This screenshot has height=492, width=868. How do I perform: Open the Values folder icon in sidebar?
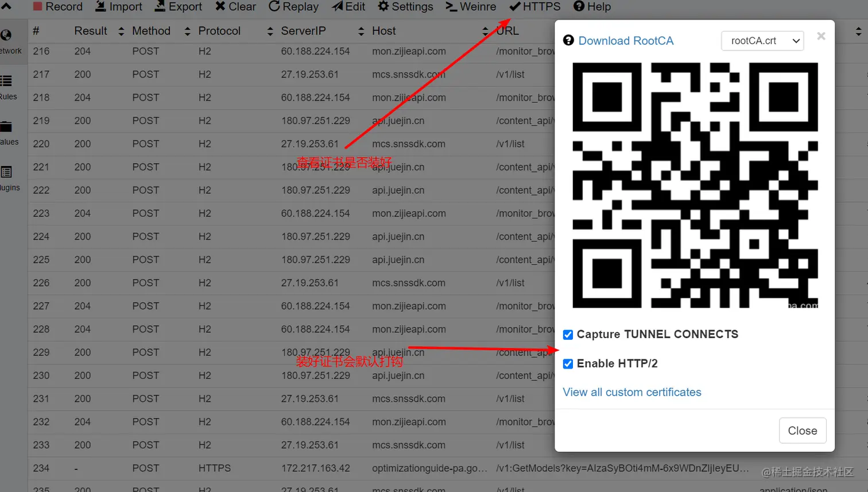(x=6, y=127)
